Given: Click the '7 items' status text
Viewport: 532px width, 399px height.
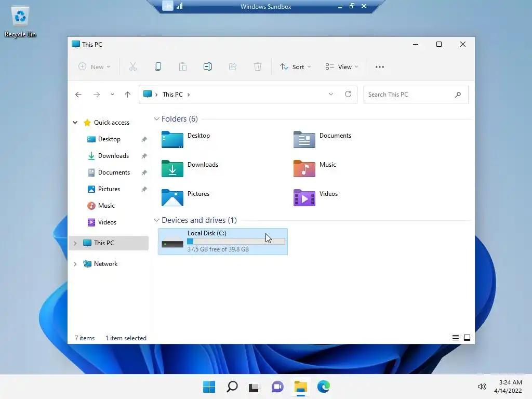Looking at the screenshot, I should click(x=85, y=338).
